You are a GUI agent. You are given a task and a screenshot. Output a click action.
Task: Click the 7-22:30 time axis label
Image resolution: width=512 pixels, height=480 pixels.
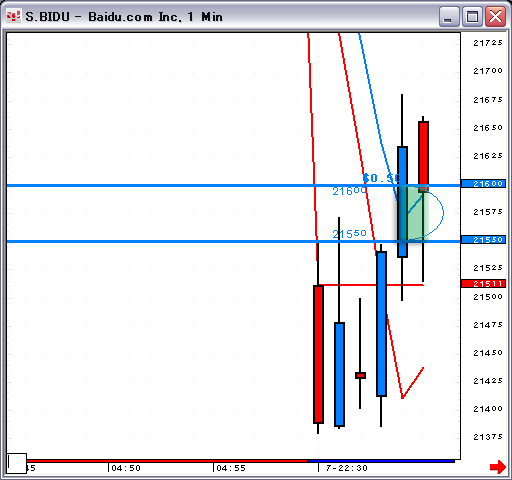[347, 468]
